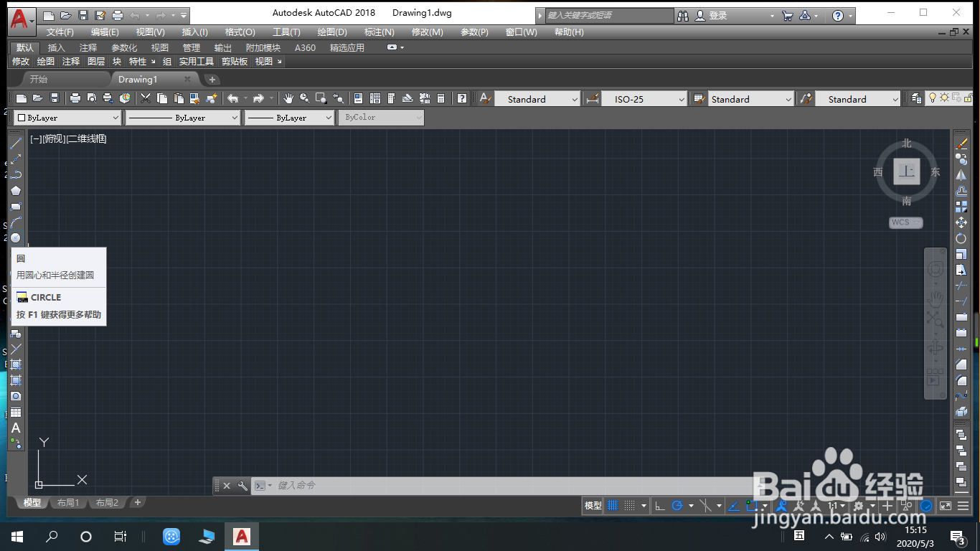Viewport: 980px width, 551px height.
Task: Toggle 2D object snap in status bar
Action: [751, 506]
